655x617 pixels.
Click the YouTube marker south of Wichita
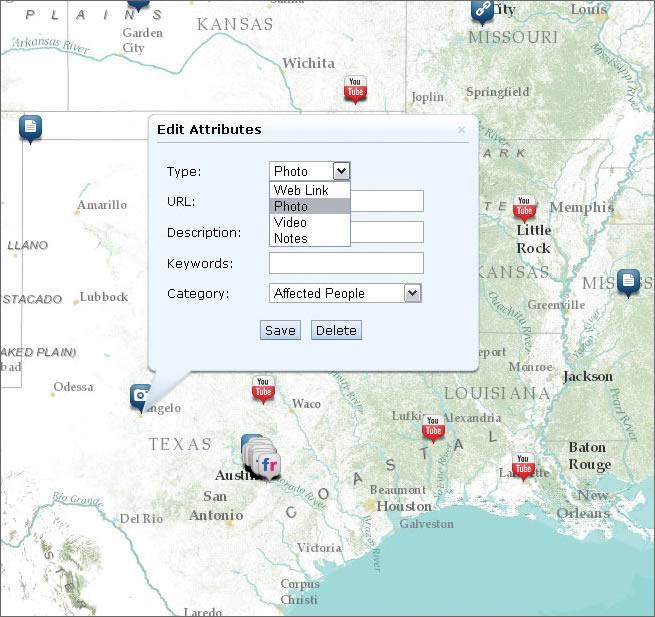click(355, 89)
